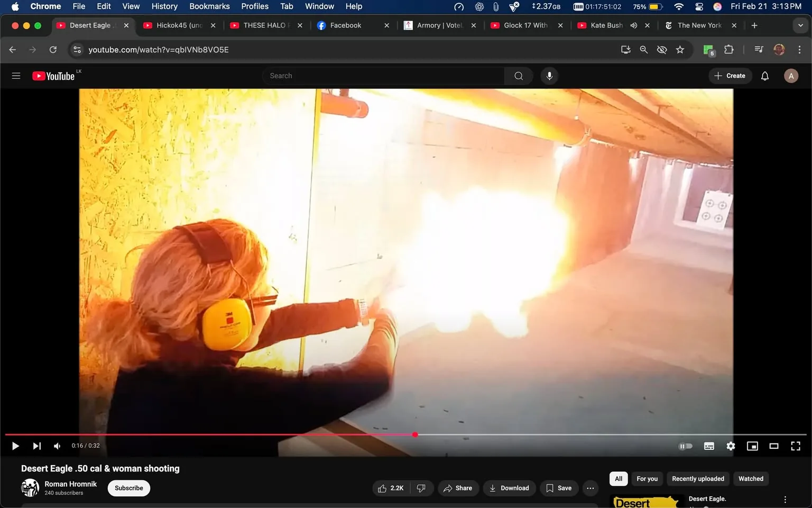Toggle the autoplay switch in the player

pos(686,446)
